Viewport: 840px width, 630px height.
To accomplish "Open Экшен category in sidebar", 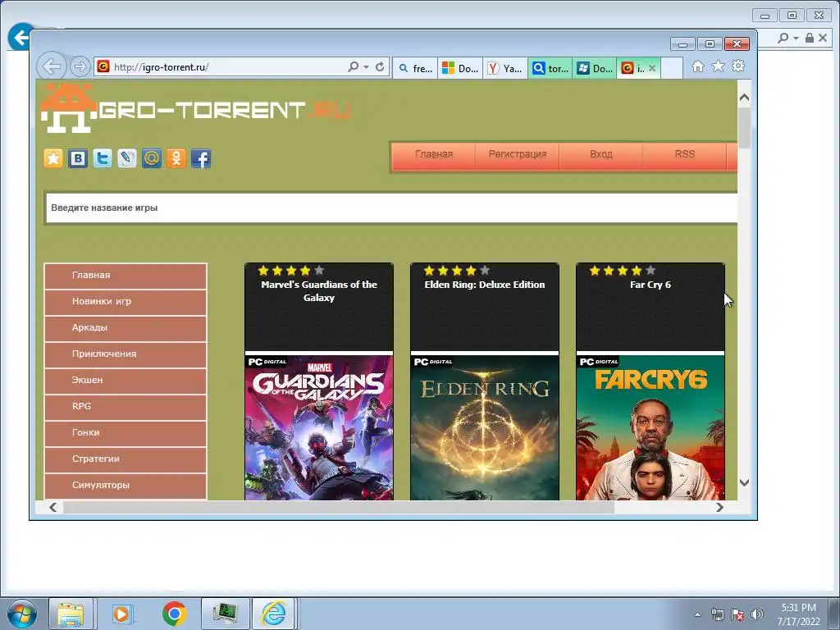I will pos(126,381).
